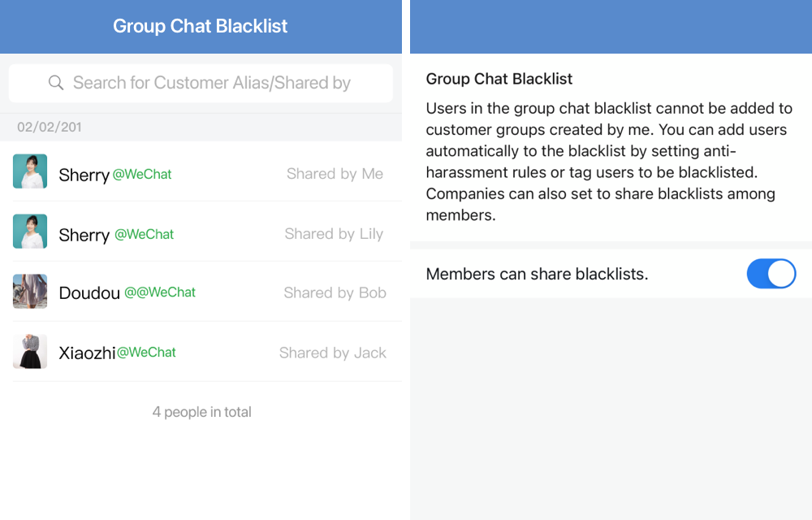Open Xiaozhi's profile picture
Image resolution: width=812 pixels, height=520 pixels.
30,352
